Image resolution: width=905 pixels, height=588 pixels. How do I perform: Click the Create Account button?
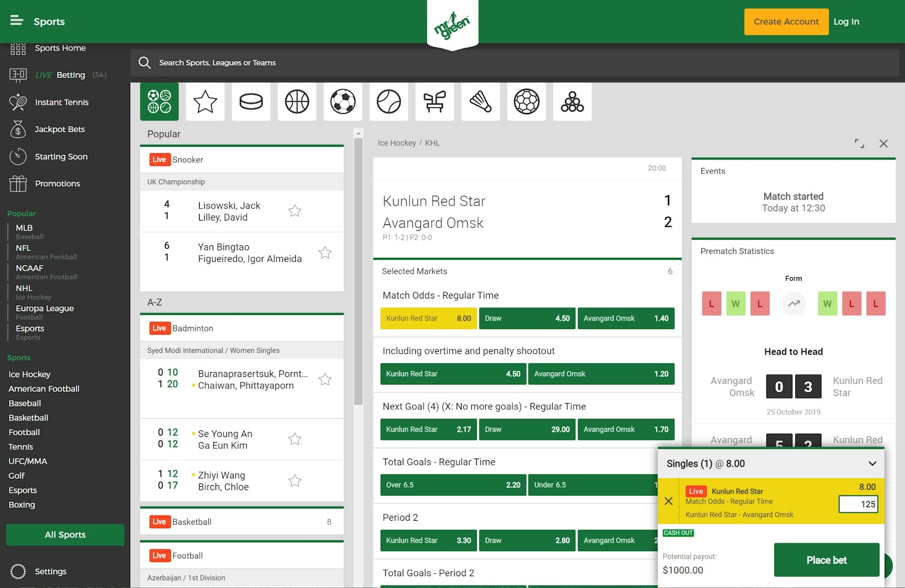786,21
